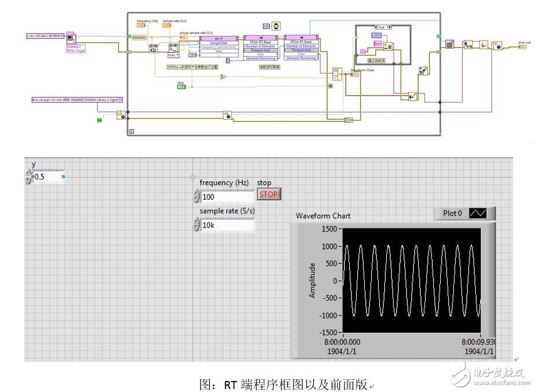Select the first FPGA-RT.Read invoke node
Screen dimensions: 535x392
262,47
